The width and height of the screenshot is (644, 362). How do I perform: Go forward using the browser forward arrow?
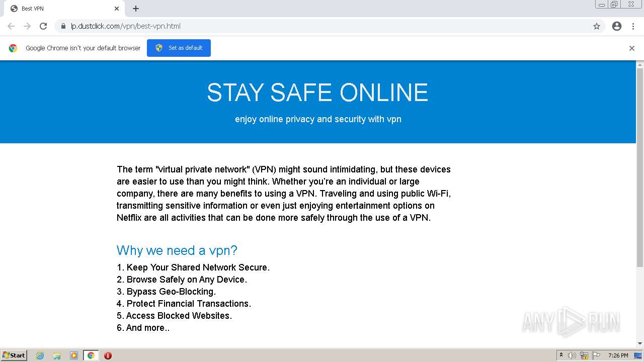click(27, 26)
